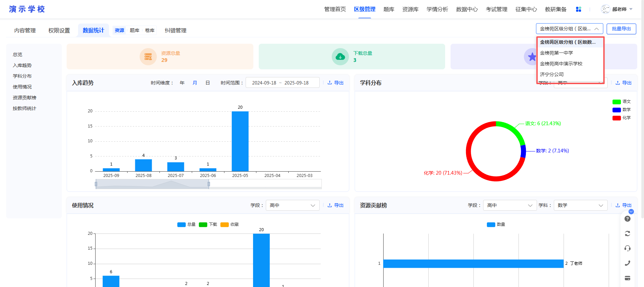Viewport: 644px width, 287px height.
Task: Switch to the 权限设置 tab
Action: pyautogui.click(x=59, y=30)
